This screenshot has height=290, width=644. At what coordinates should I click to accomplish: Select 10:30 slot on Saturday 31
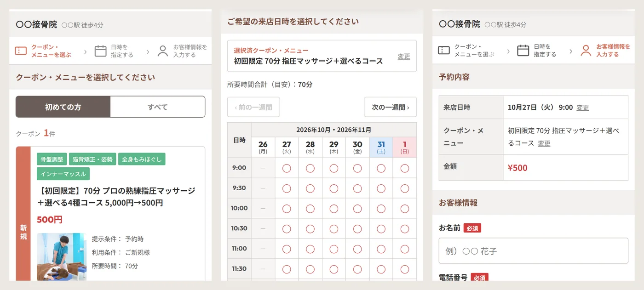pos(381,229)
